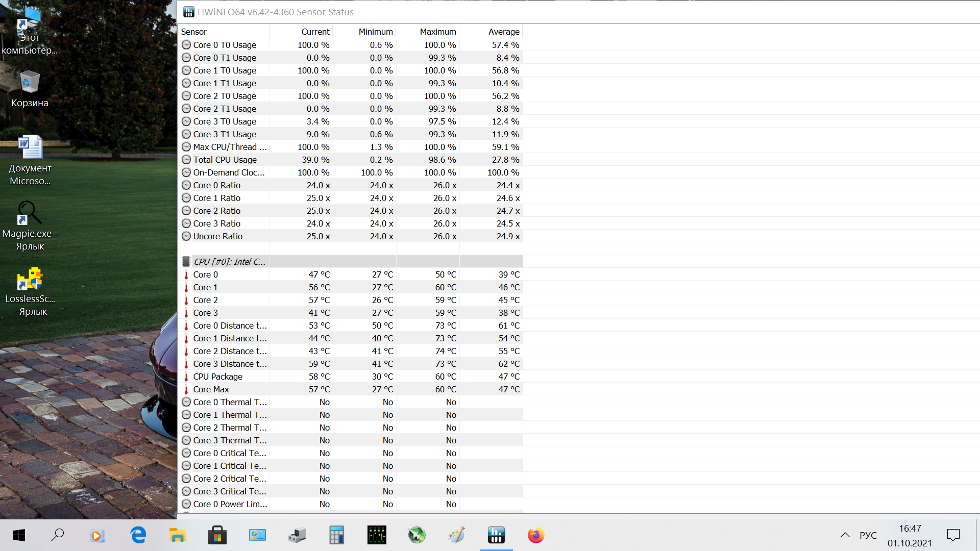Open Microsoft Edge from the taskbar
980x551 pixels.
138,535
